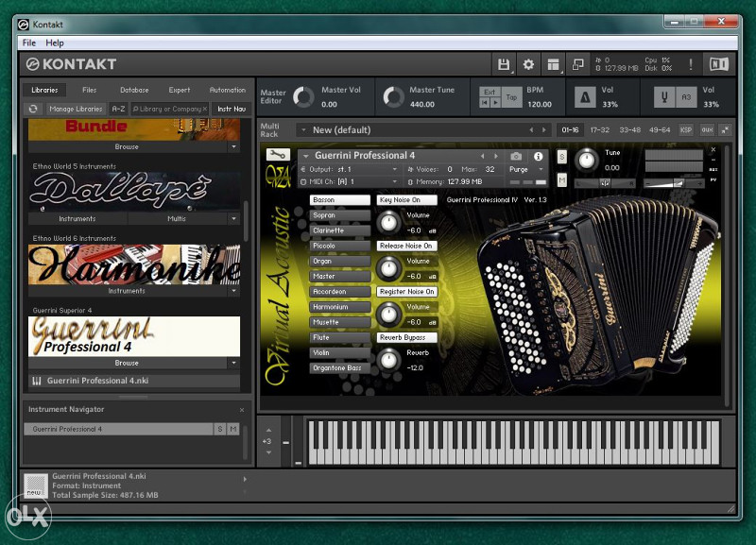Toggle rack minimize icon beside aux
Screen dimensions: 756x545
(725, 129)
